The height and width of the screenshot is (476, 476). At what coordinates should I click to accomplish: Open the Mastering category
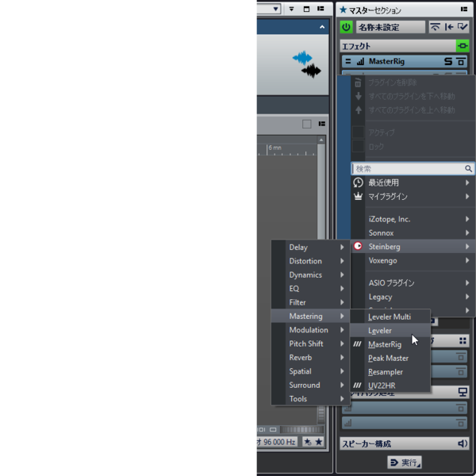pos(310,316)
